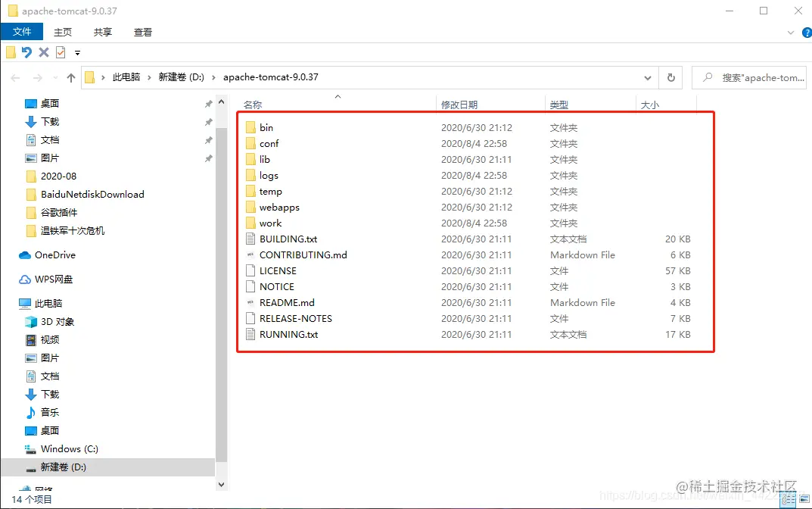This screenshot has width=812, height=509.
Task: Sort by the 修改日期 column header
Action: (x=459, y=105)
